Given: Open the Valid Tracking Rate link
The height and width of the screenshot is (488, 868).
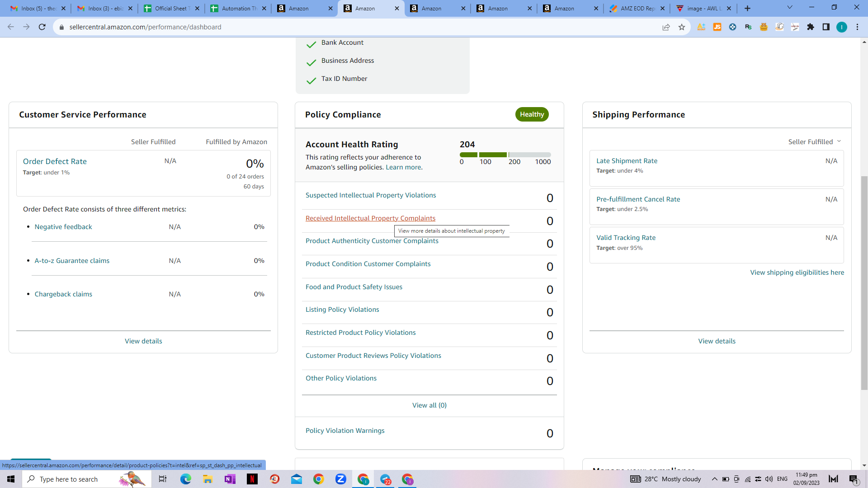Looking at the screenshot, I should pos(626,238).
